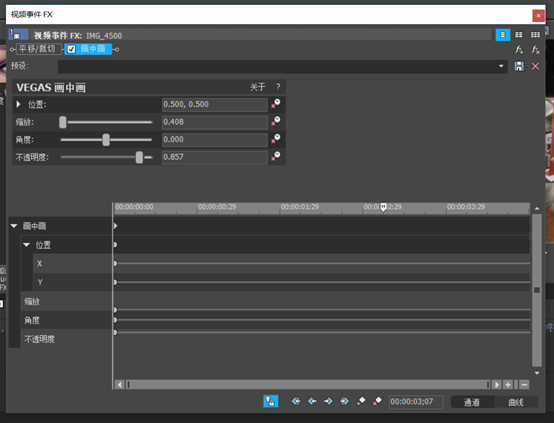Go to the first keyframe
This screenshot has width=554, height=423.
pyautogui.click(x=296, y=401)
